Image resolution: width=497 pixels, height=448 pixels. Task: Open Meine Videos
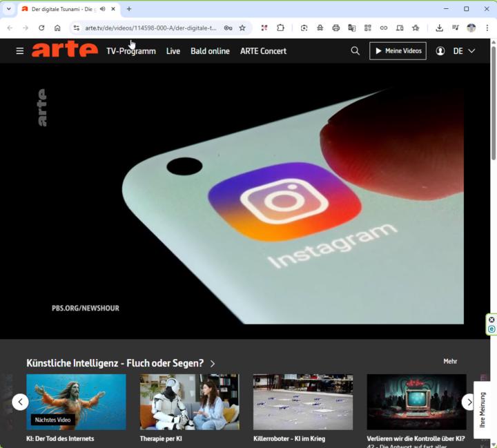398,50
